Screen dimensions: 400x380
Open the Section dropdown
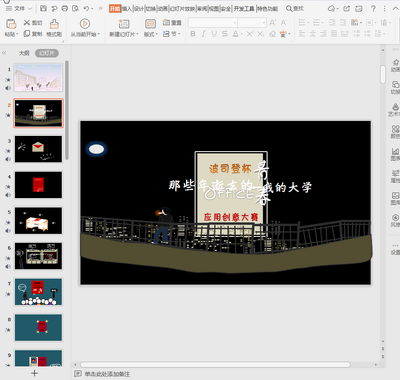coord(171,34)
